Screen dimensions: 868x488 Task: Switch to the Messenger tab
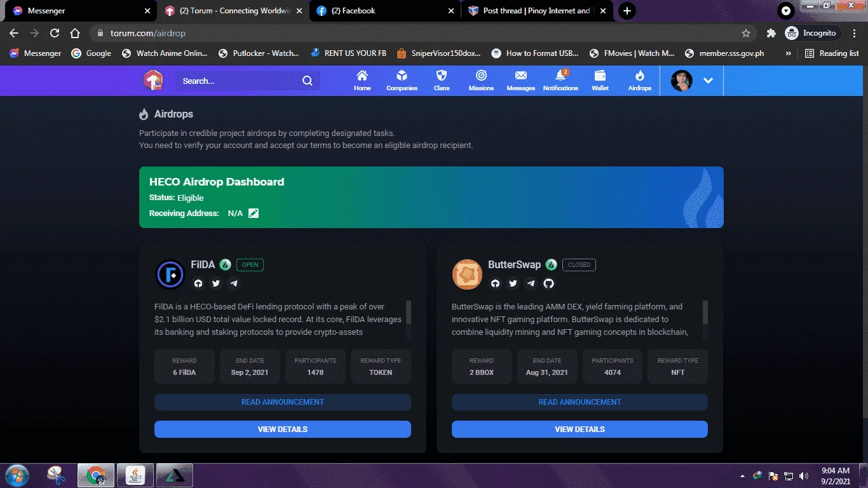[79, 11]
